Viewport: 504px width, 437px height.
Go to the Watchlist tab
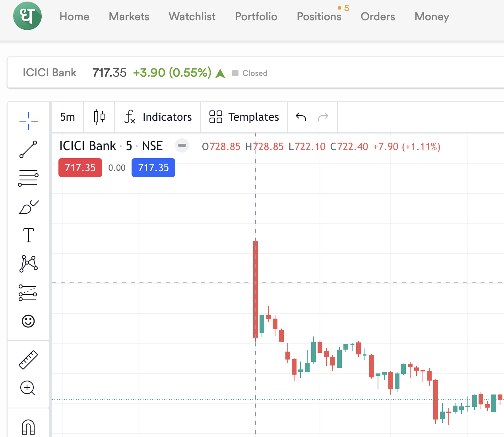pos(192,17)
